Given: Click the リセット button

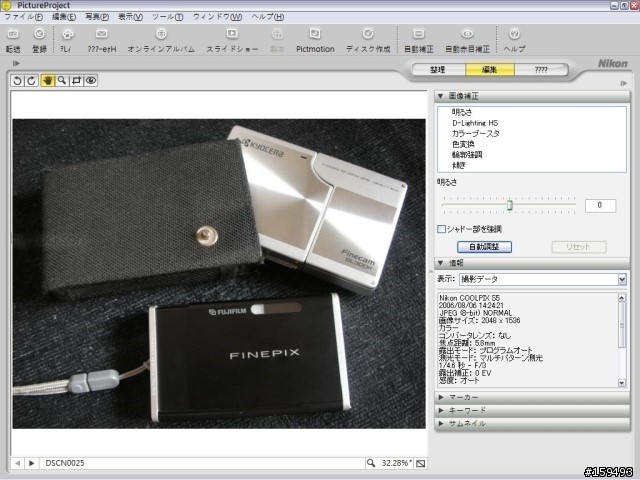Looking at the screenshot, I should 578,247.
